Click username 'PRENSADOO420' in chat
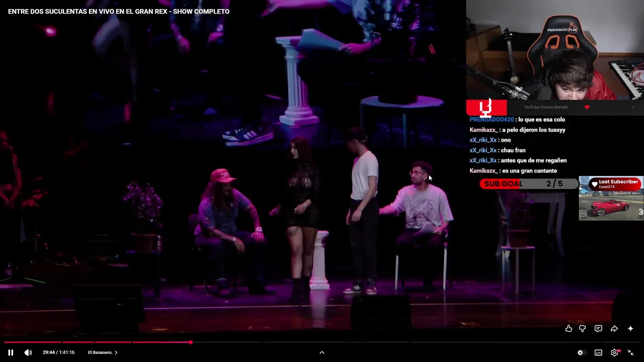 pos(492,120)
